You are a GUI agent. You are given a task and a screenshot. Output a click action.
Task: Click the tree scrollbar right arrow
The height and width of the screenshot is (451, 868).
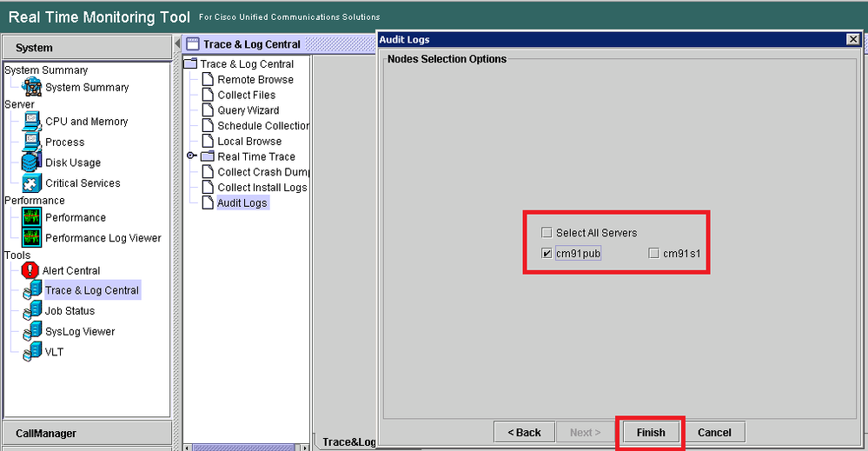(x=304, y=448)
